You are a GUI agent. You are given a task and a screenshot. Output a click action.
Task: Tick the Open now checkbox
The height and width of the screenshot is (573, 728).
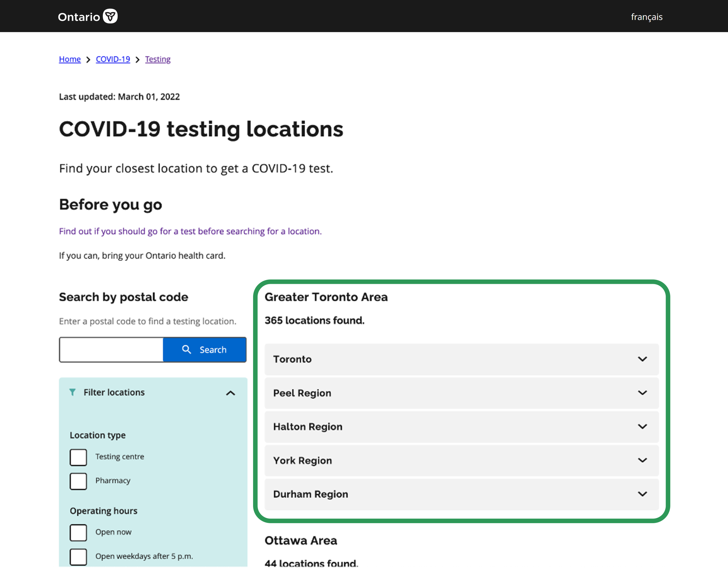tap(78, 533)
